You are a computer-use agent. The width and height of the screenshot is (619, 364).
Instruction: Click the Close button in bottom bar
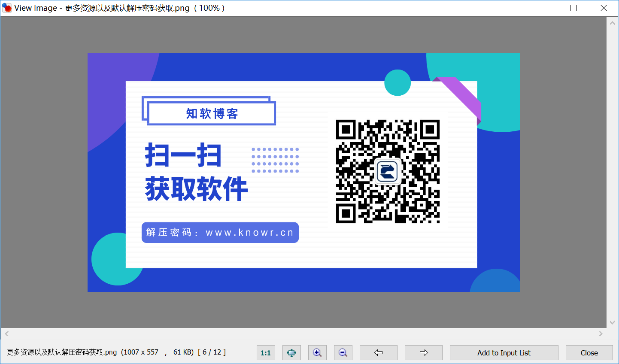coord(589,352)
